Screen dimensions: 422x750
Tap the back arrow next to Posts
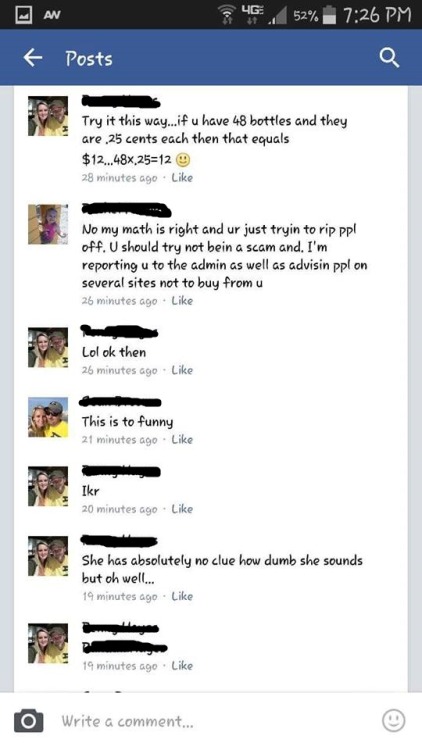33,58
